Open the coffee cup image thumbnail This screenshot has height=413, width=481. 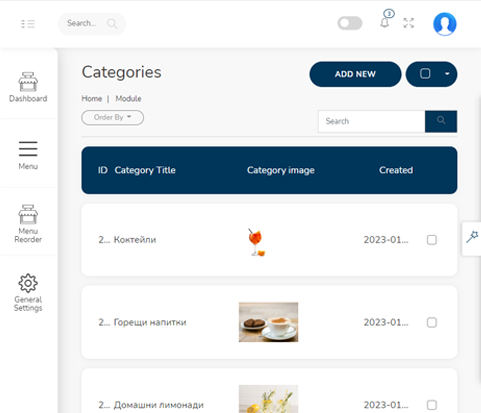(268, 322)
